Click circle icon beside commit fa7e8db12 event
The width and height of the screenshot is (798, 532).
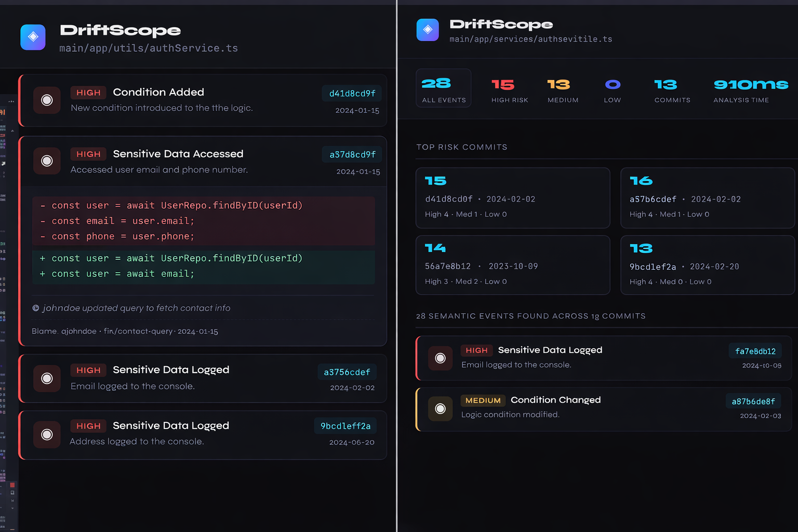pyautogui.click(x=440, y=358)
